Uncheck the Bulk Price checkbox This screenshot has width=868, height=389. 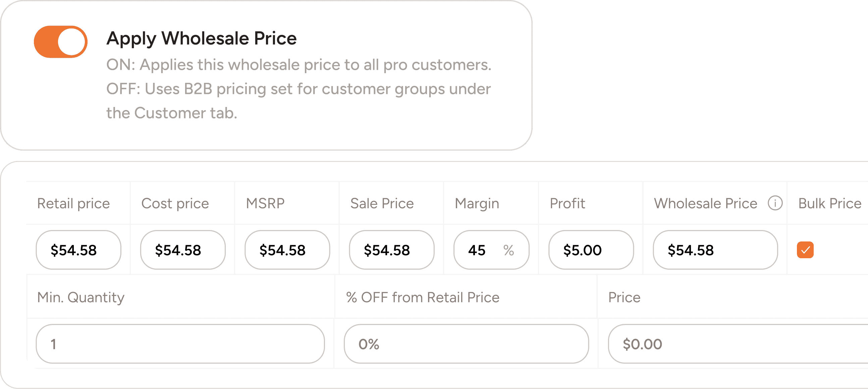click(805, 249)
